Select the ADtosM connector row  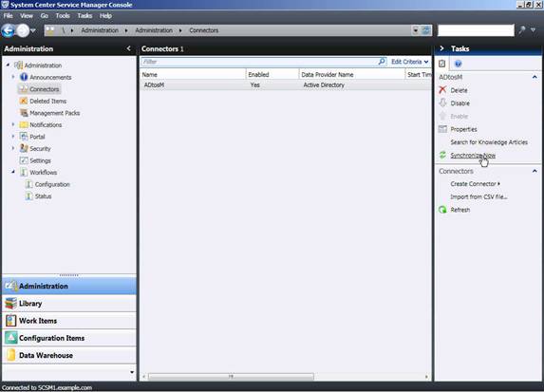(x=286, y=85)
